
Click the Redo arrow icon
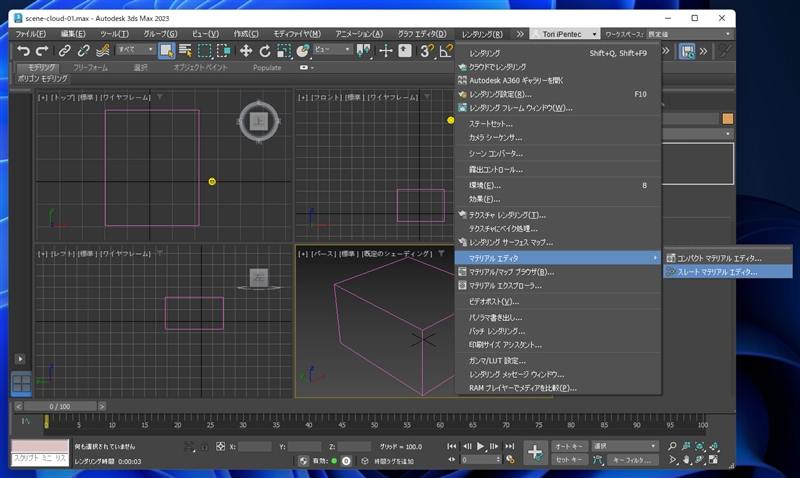point(42,51)
